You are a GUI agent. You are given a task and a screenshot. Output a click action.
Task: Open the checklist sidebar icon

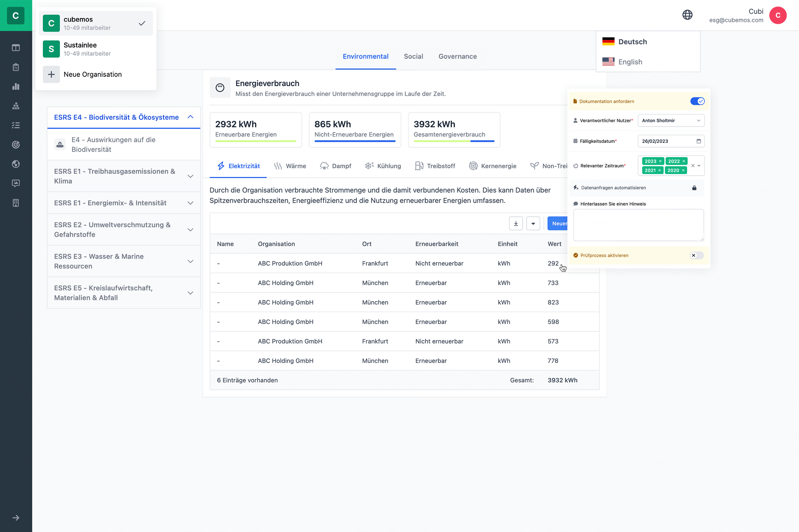click(x=16, y=125)
